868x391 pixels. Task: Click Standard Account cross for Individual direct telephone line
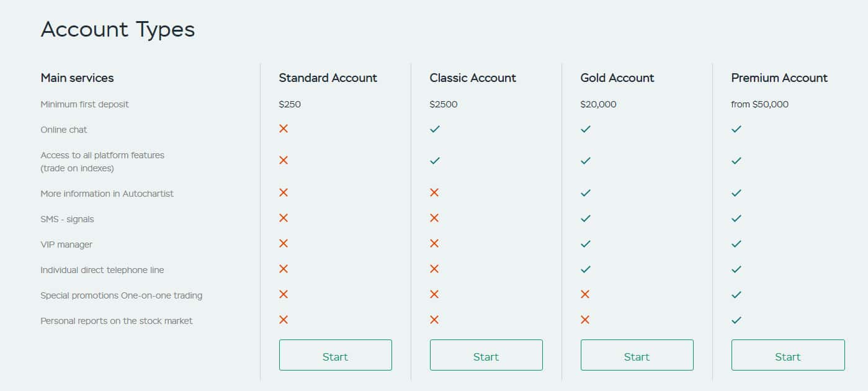[x=284, y=269]
